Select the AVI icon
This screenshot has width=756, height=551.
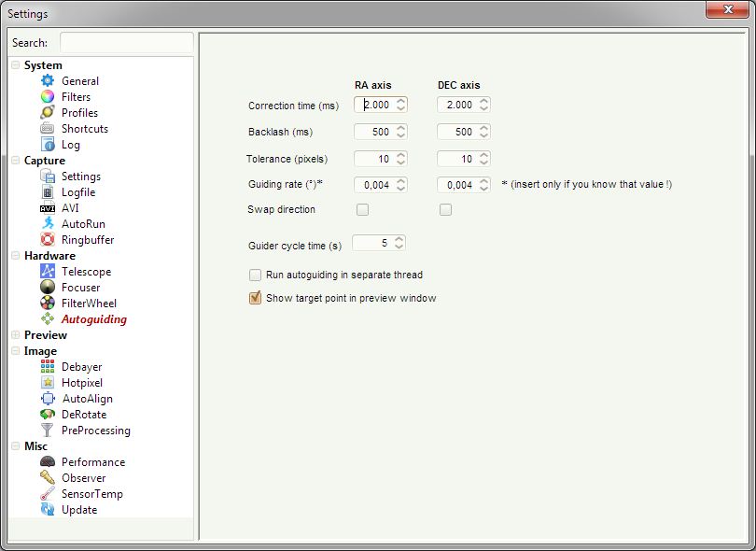pyautogui.click(x=48, y=208)
